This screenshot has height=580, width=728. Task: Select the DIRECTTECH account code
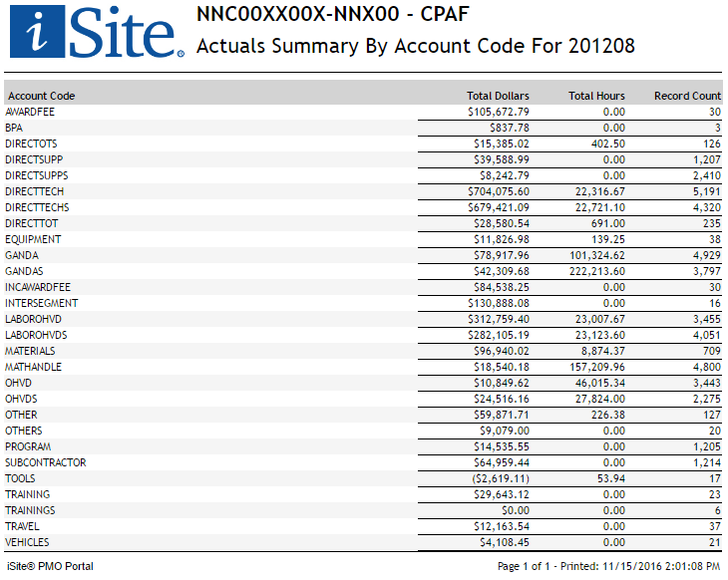pos(34,191)
